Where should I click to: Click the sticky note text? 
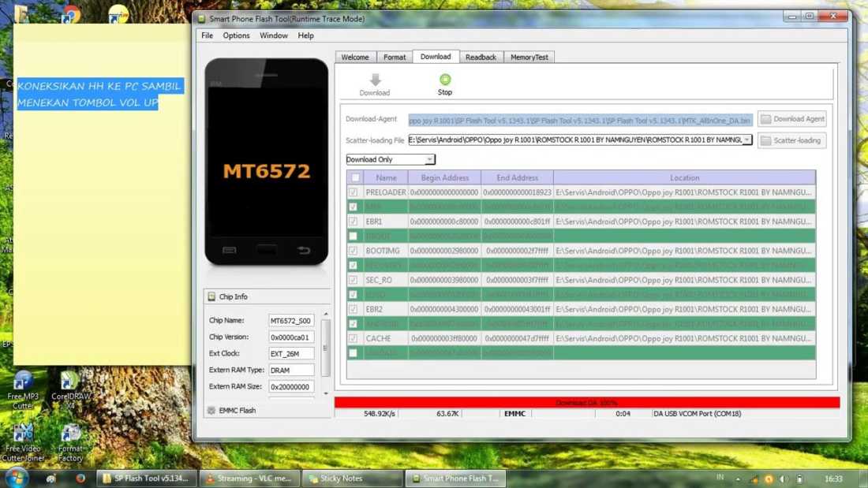(99, 95)
